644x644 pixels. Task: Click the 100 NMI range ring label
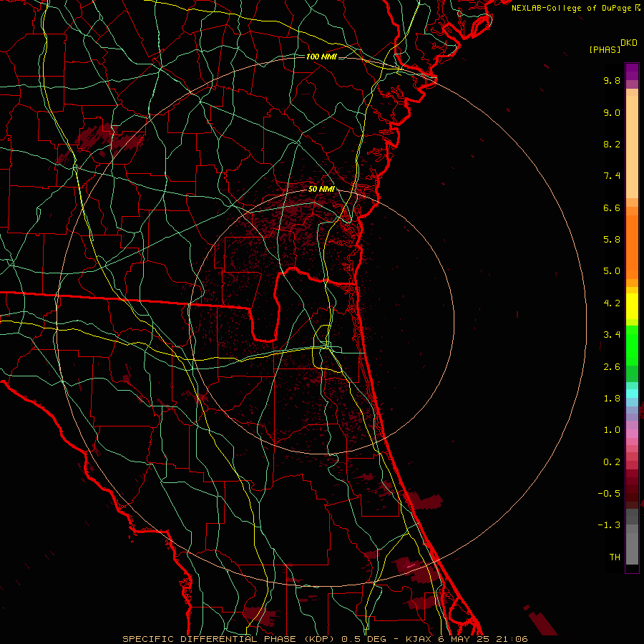(x=321, y=57)
